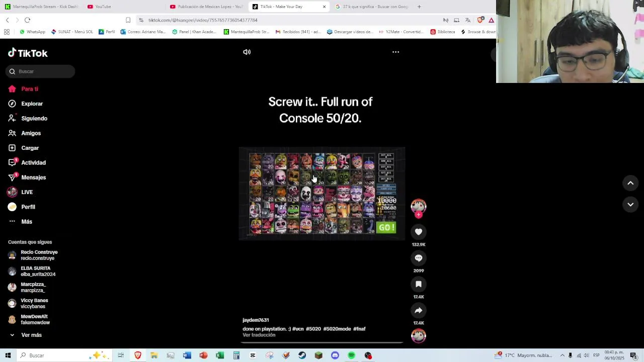This screenshot has height=362, width=644.
Task: Go back in browser history
Action: [7, 20]
